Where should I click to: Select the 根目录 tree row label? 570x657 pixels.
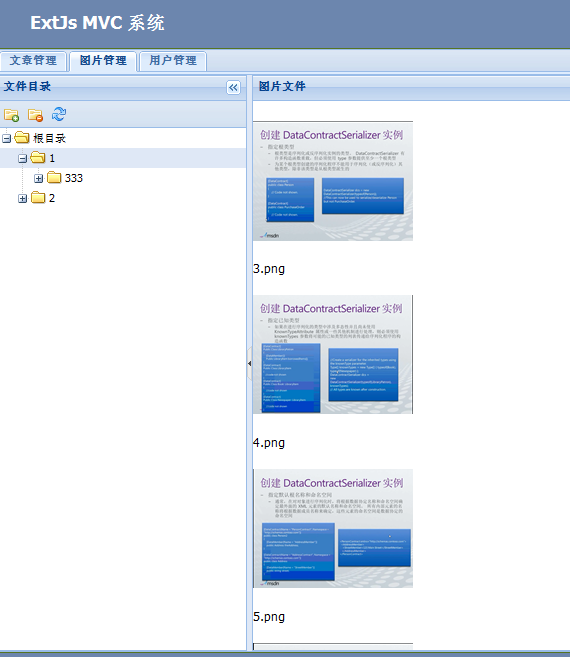(x=49, y=138)
